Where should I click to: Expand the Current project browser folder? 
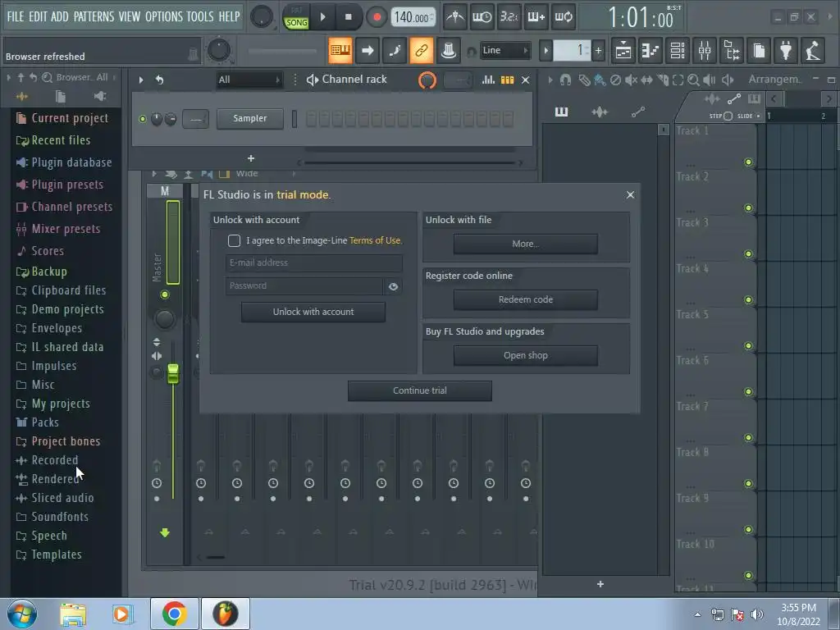tap(62, 118)
